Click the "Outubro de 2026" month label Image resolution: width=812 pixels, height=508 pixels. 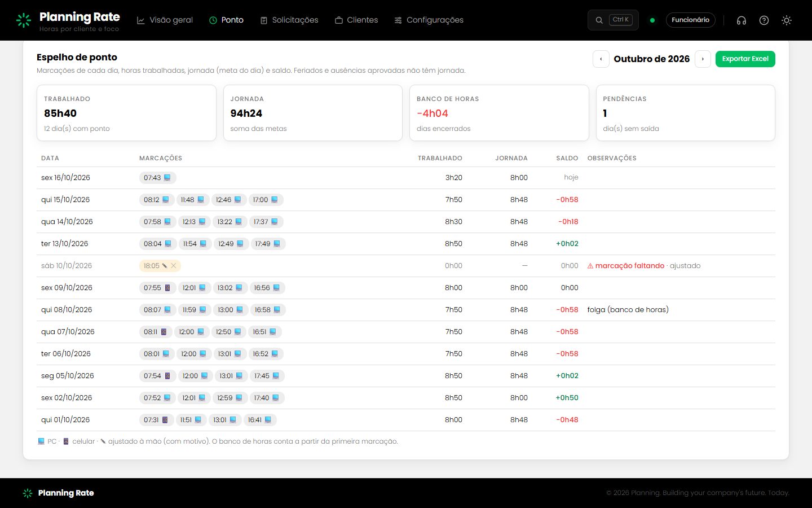[652, 59]
